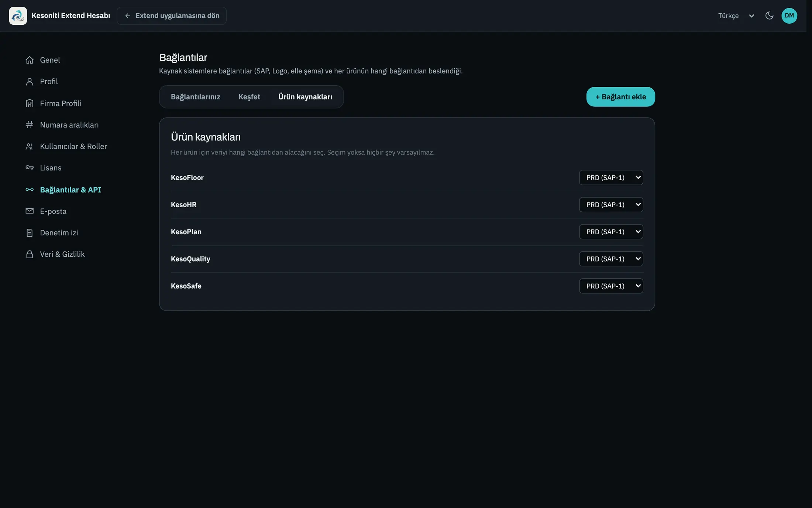Switch to the Keşfet tab

[x=249, y=97]
